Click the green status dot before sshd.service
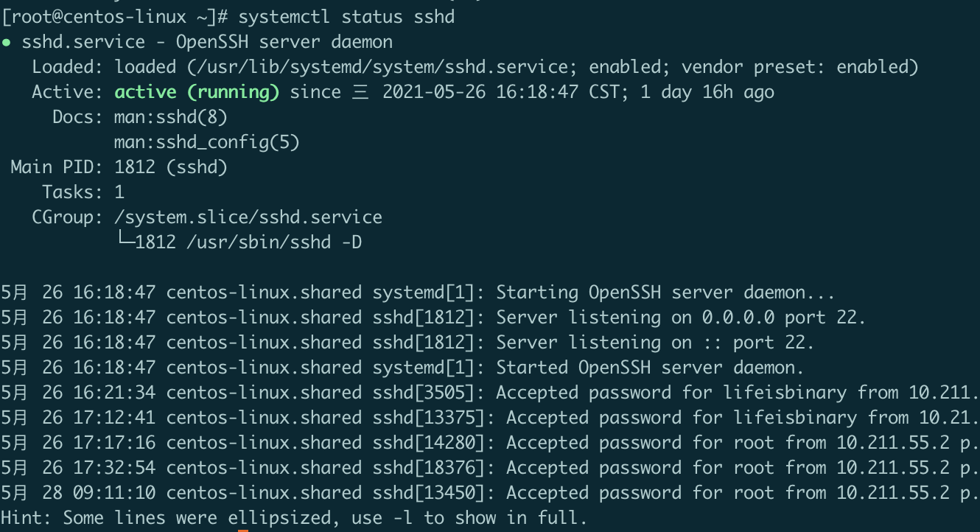Image resolution: width=980 pixels, height=532 pixels. click(6, 43)
